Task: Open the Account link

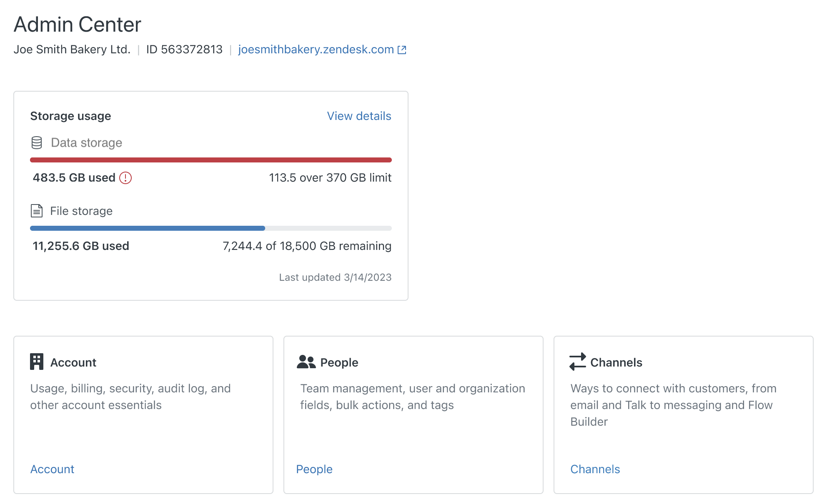Action: [x=52, y=469]
